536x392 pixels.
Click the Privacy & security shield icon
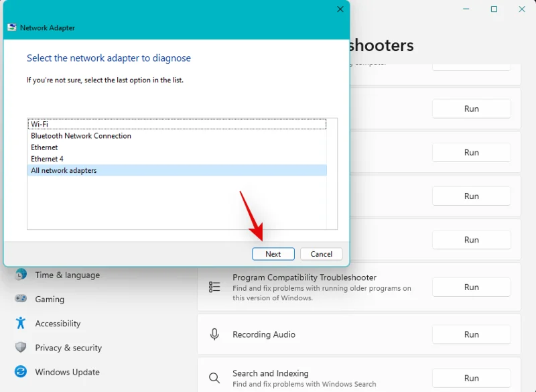21,347
